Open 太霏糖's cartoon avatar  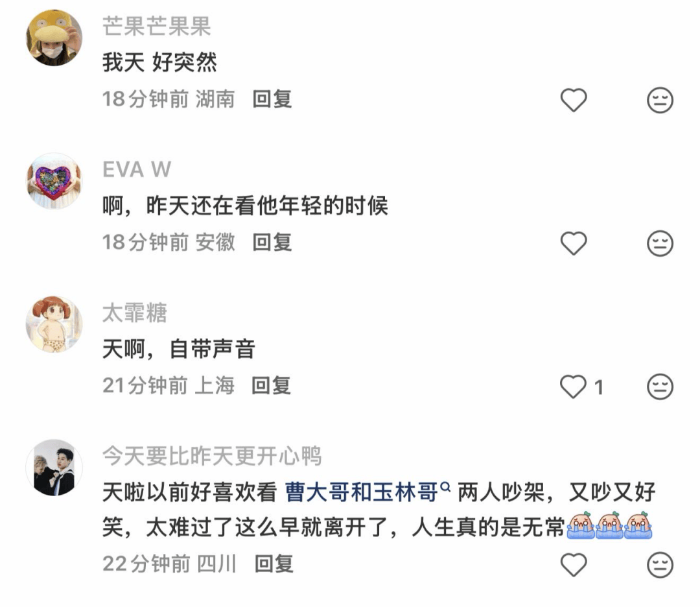[54, 324]
